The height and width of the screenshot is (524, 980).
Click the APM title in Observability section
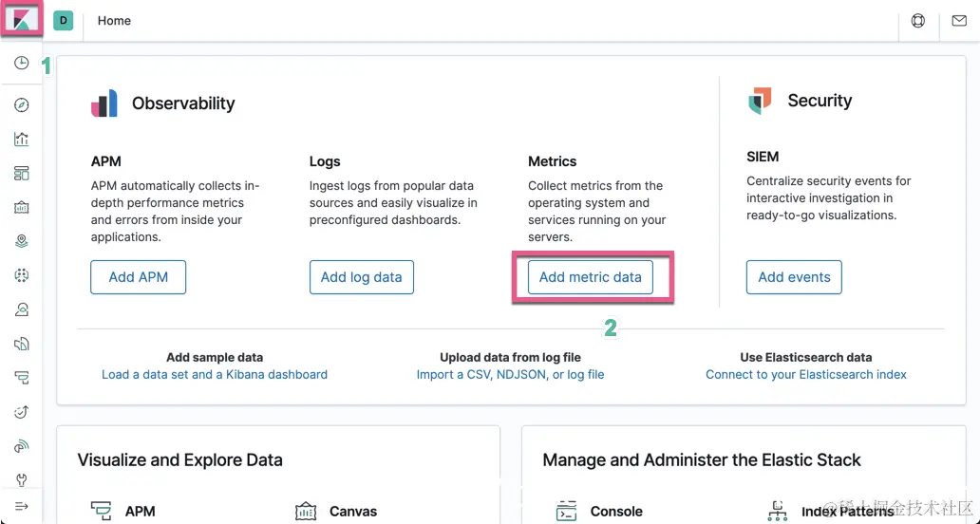106,161
